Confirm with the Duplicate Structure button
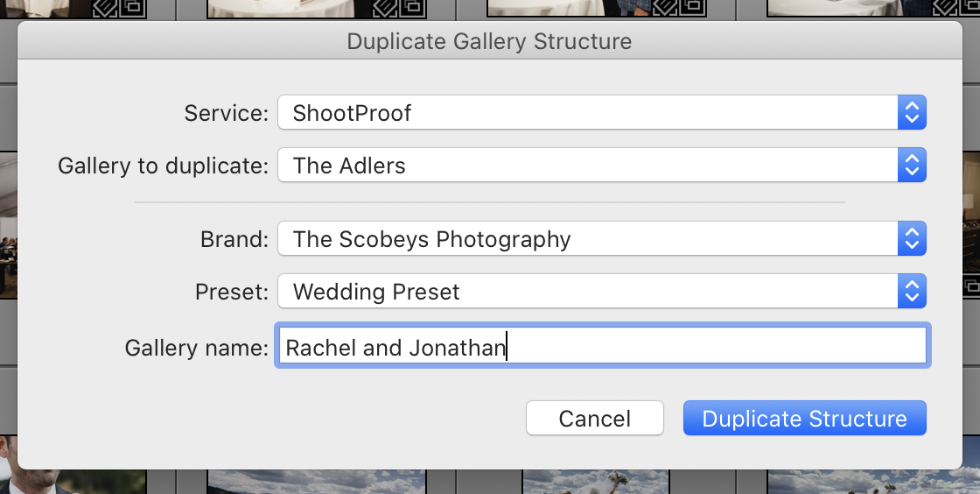This screenshot has width=980, height=494. point(804,418)
